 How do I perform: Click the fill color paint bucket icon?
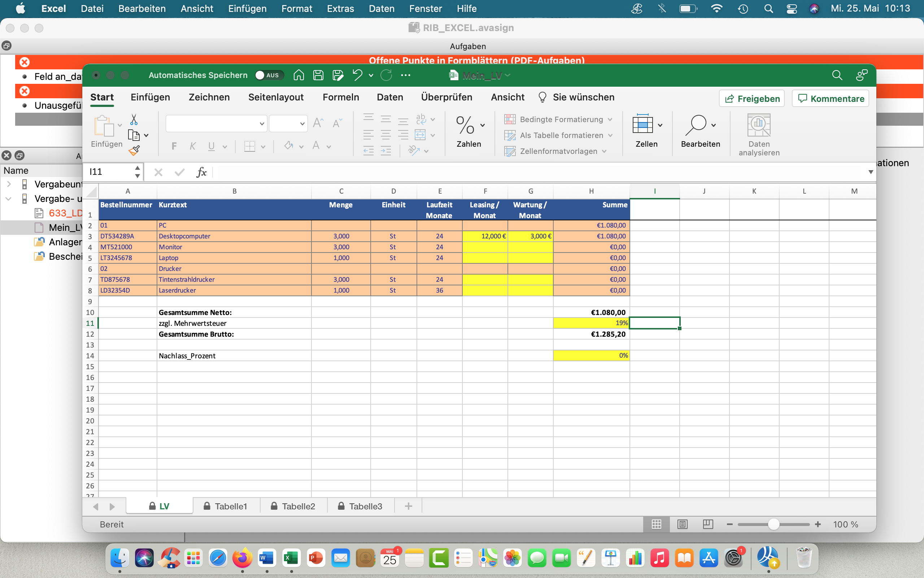(289, 146)
